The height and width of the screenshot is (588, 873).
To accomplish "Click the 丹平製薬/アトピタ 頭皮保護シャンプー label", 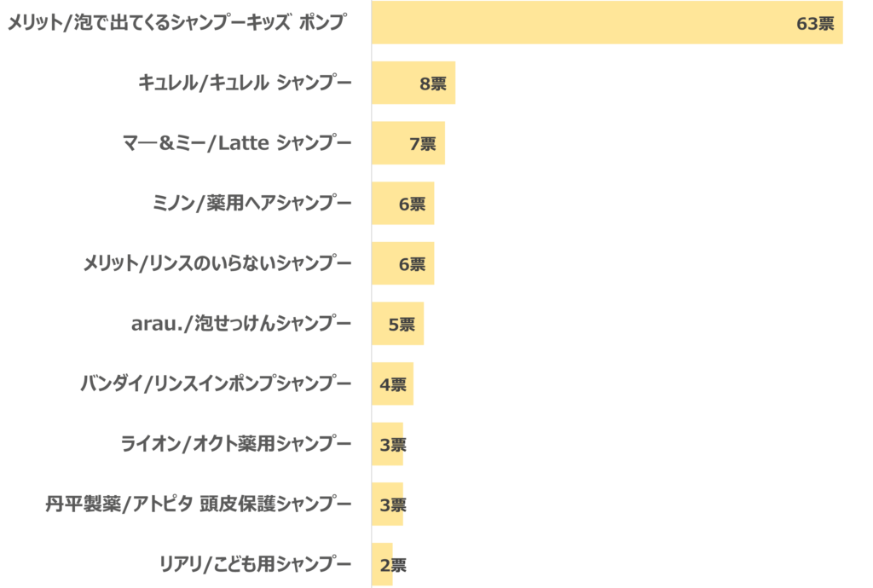I will [x=199, y=504].
